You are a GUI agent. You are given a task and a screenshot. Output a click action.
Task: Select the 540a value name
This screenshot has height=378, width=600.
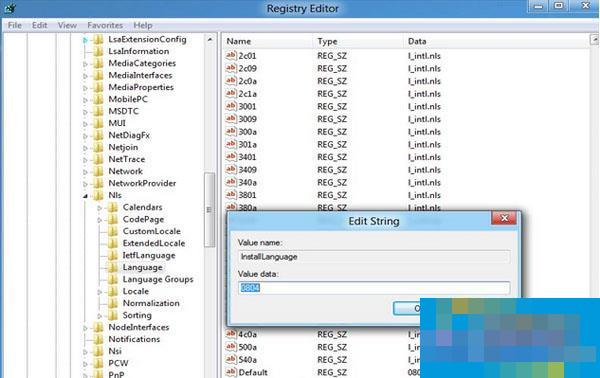click(x=248, y=360)
